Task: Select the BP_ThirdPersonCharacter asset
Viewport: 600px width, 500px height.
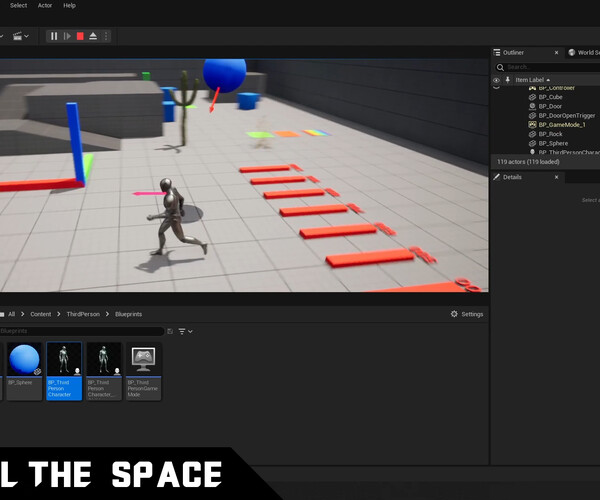Action: click(64, 371)
